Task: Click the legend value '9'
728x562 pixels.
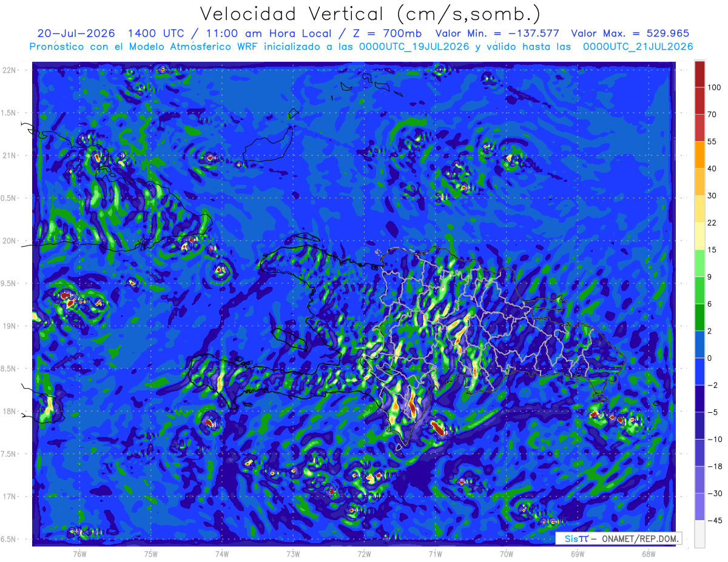Action: 710,276
